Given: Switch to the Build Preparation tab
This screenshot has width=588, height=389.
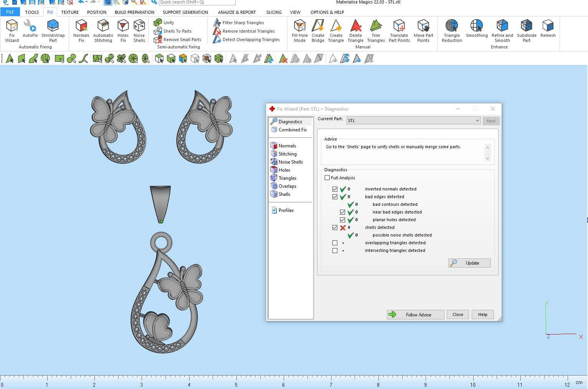Looking at the screenshot, I should point(134,12).
